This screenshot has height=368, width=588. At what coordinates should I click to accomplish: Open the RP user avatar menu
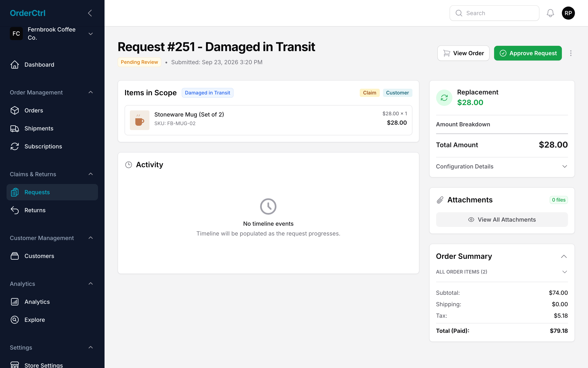(568, 13)
